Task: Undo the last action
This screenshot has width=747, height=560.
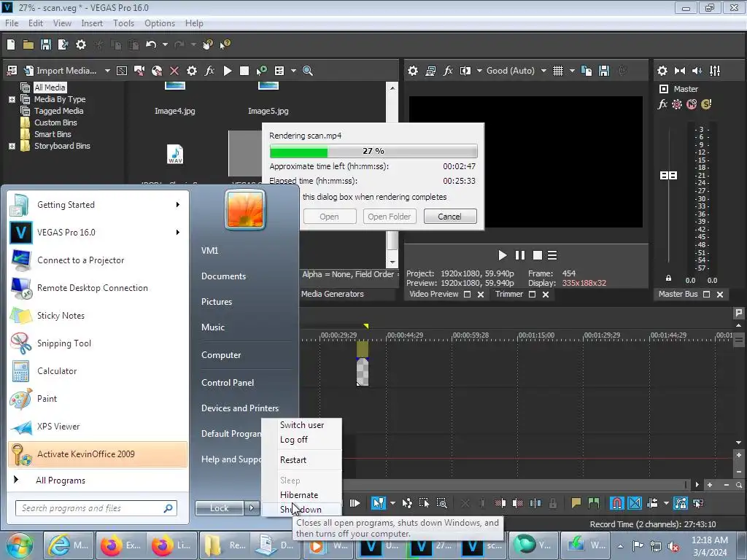Action: (x=151, y=44)
